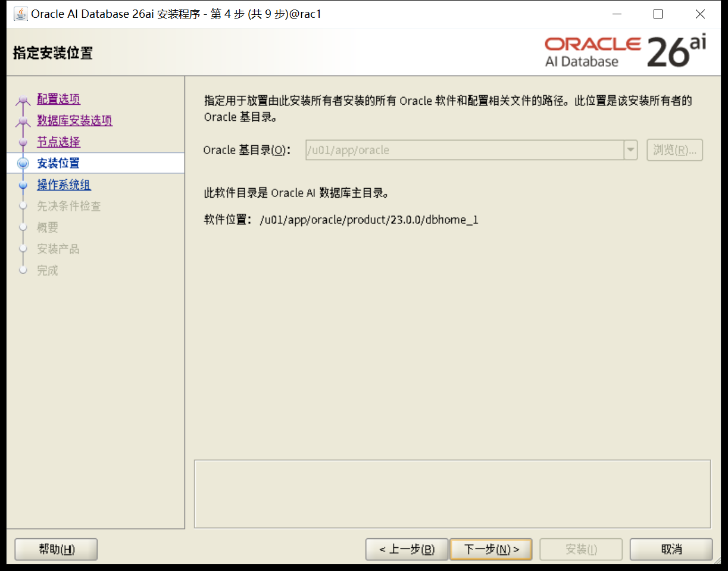Click the 安装位置 current step bullet
Screen dimensions: 728x571
pos(23,163)
